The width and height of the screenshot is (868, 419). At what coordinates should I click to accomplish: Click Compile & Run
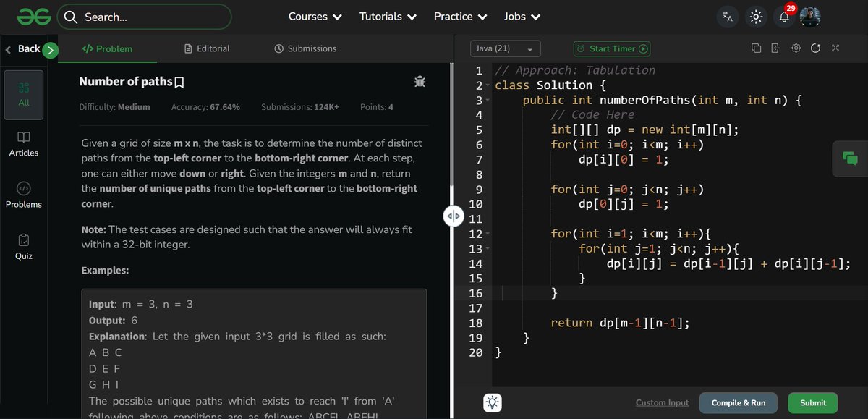pos(738,402)
